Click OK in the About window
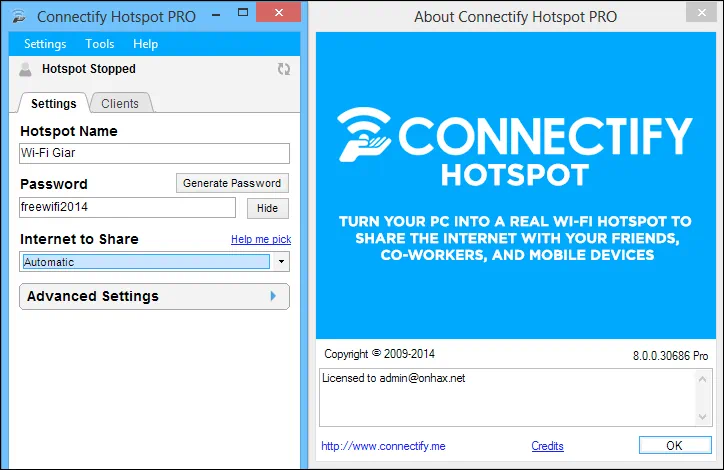Screen dimensions: 724x470 [x=675, y=445]
